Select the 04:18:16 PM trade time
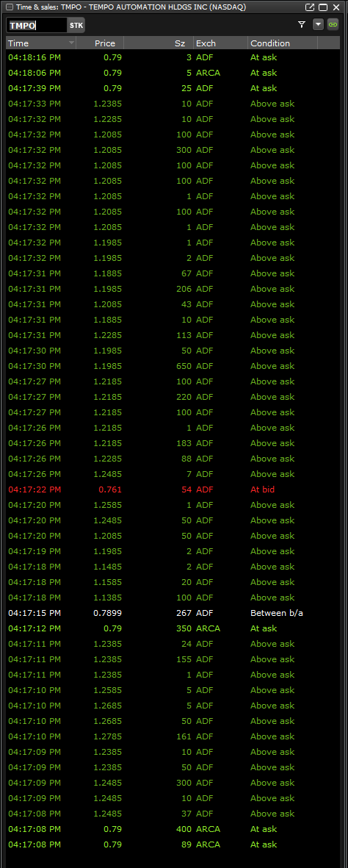This screenshot has width=348, height=868. coord(35,57)
